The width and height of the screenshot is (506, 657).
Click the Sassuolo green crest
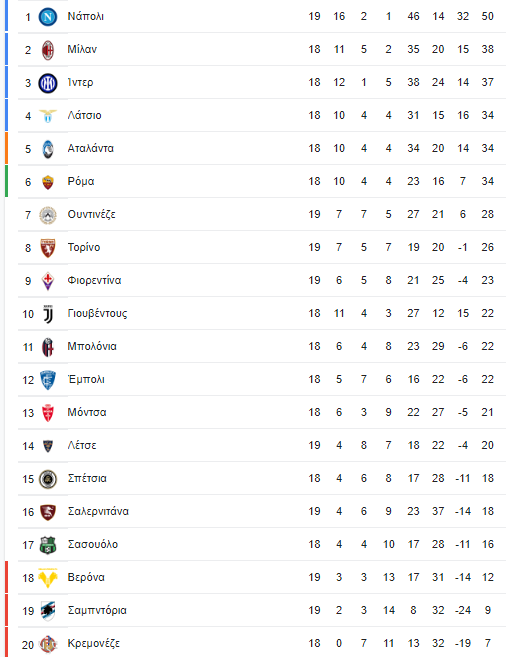pos(48,545)
